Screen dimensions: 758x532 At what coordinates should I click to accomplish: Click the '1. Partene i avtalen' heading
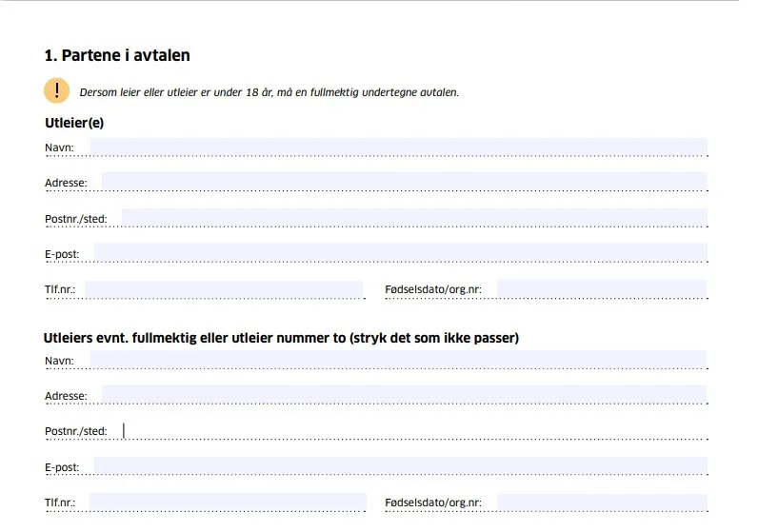point(117,55)
